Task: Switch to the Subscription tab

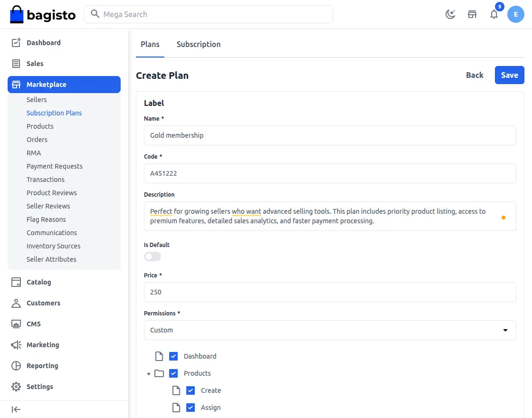Action: pos(199,44)
